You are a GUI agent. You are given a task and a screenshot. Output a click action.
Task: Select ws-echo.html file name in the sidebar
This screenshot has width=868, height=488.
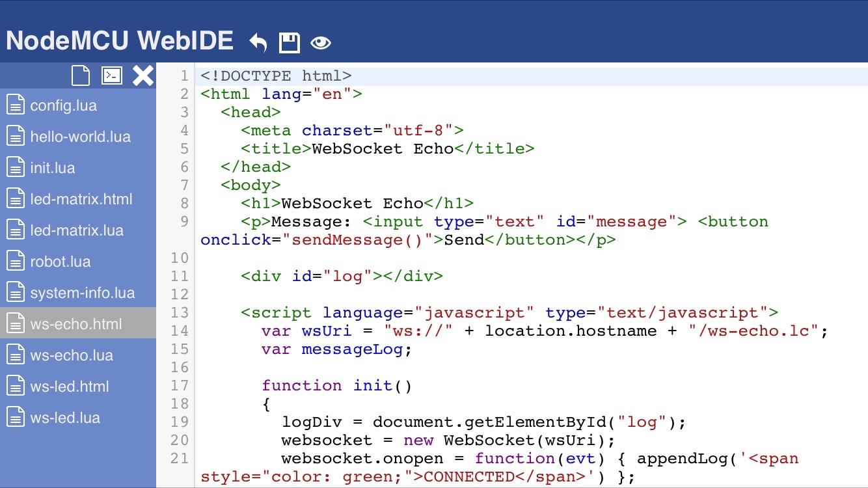76,324
